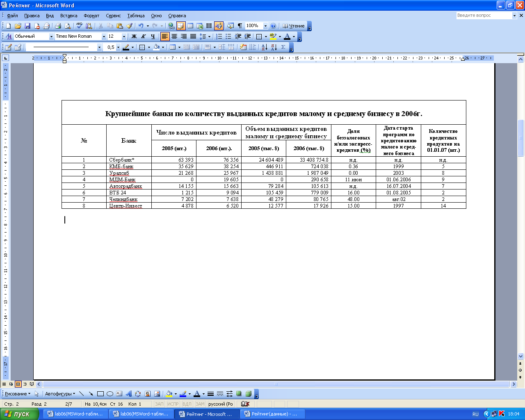Screen dimensions: 525x420
Task: Toggle Italic (К) formatting
Action: 143,37
